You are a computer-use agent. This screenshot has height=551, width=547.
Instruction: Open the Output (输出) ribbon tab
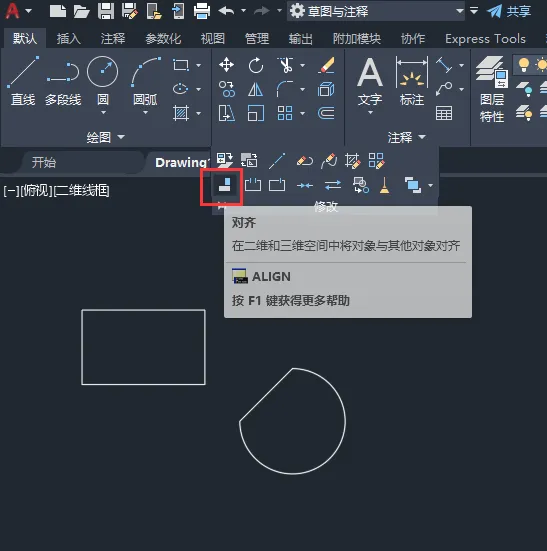301,38
